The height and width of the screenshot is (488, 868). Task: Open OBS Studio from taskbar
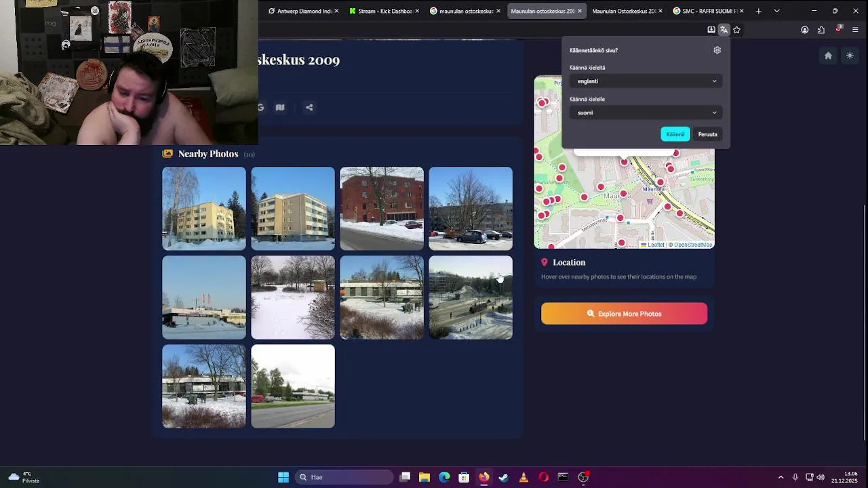[583, 477]
